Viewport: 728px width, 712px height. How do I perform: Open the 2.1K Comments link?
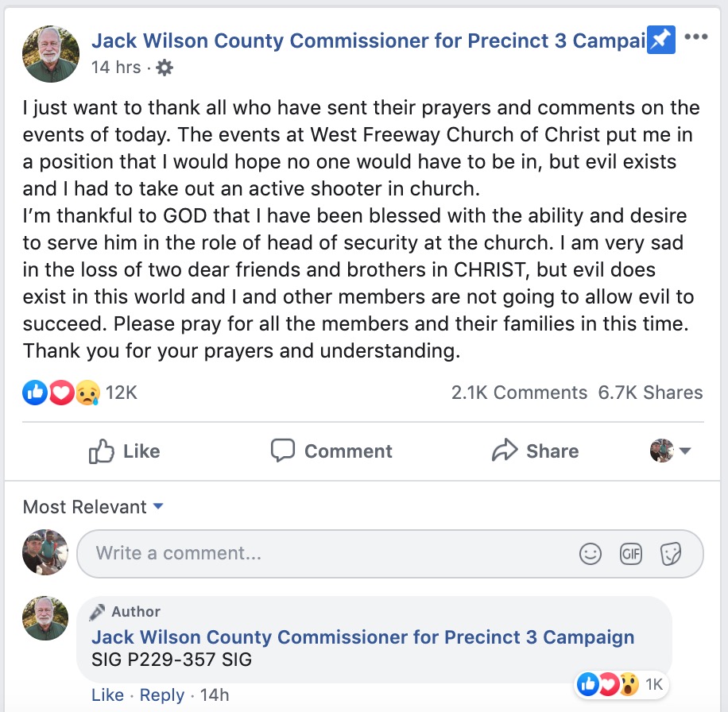519,393
